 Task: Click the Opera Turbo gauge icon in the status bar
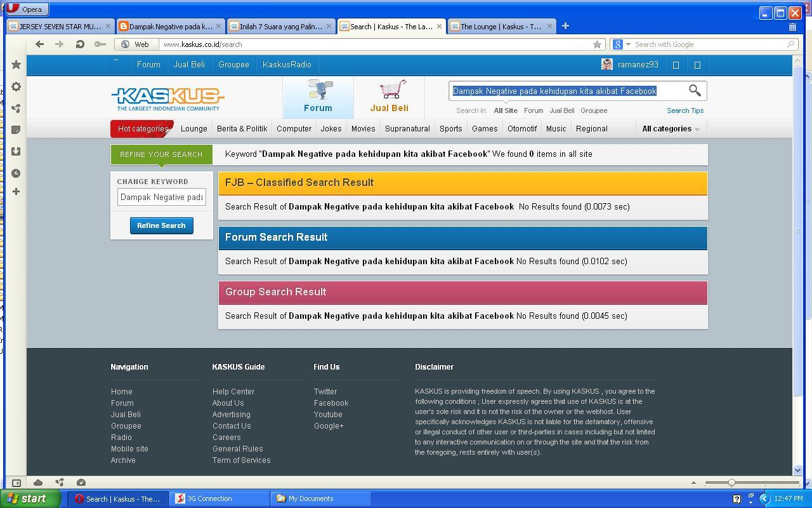pos(81,483)
